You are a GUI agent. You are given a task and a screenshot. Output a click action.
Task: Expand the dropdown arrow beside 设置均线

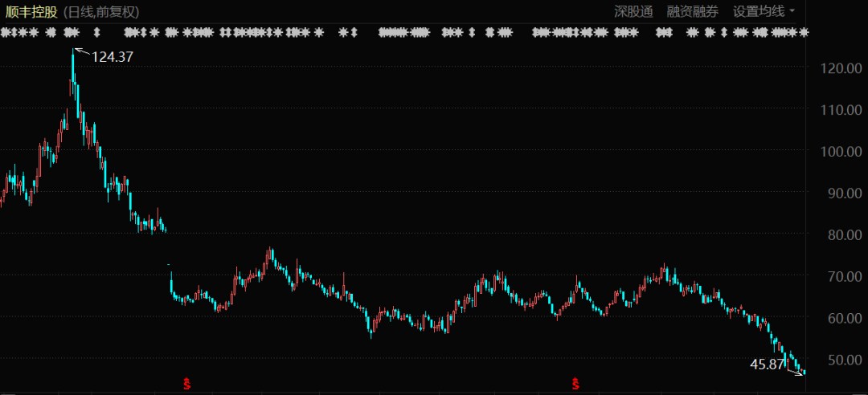click(x=792, y=11)
